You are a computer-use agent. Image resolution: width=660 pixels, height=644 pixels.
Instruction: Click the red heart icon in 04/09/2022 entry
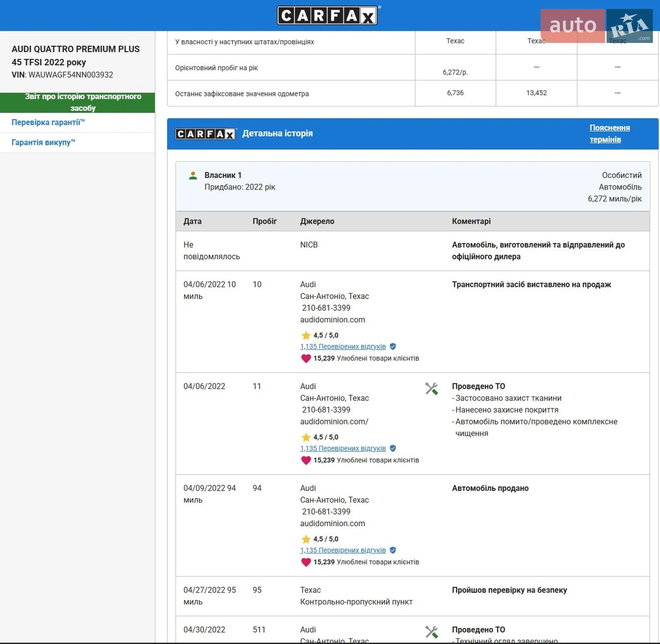(x=306, y=562)
